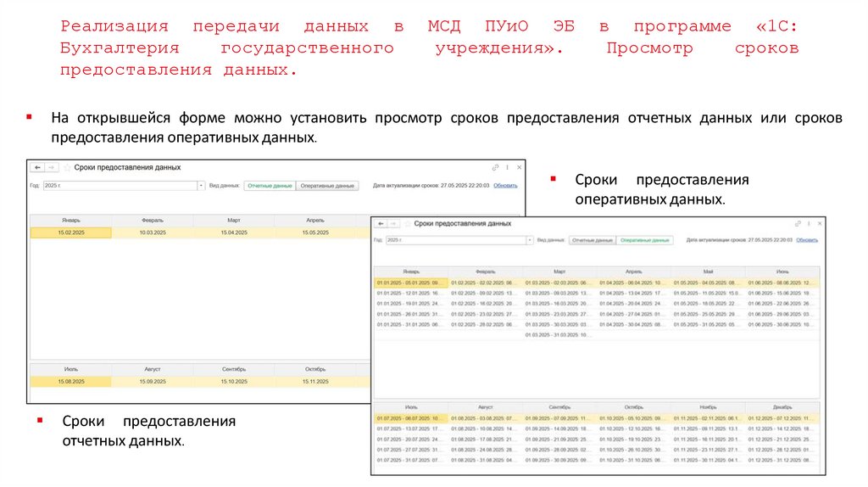Click the year field 2025 г. in right window
This screenshot has height=487, width=868.
pos(456,240)
